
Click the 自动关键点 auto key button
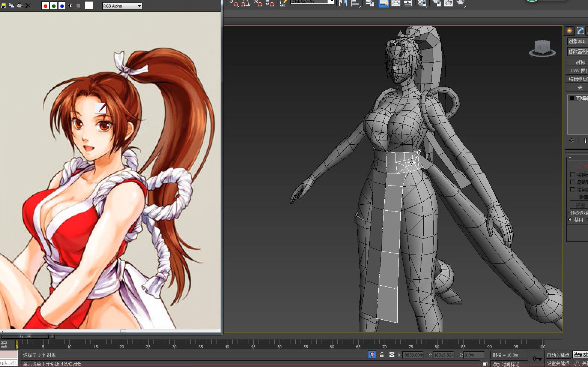point(558,355)
